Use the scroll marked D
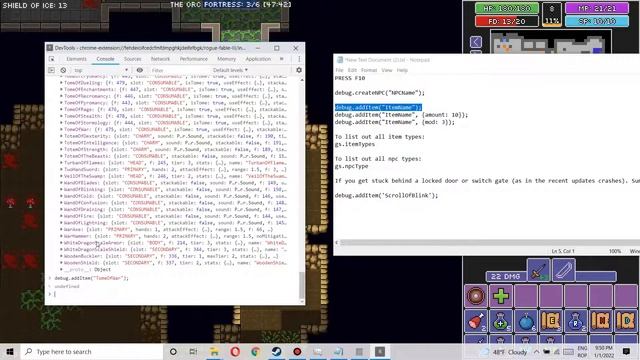Viewport: 640px width, 360px height. [x=626, y=321]
